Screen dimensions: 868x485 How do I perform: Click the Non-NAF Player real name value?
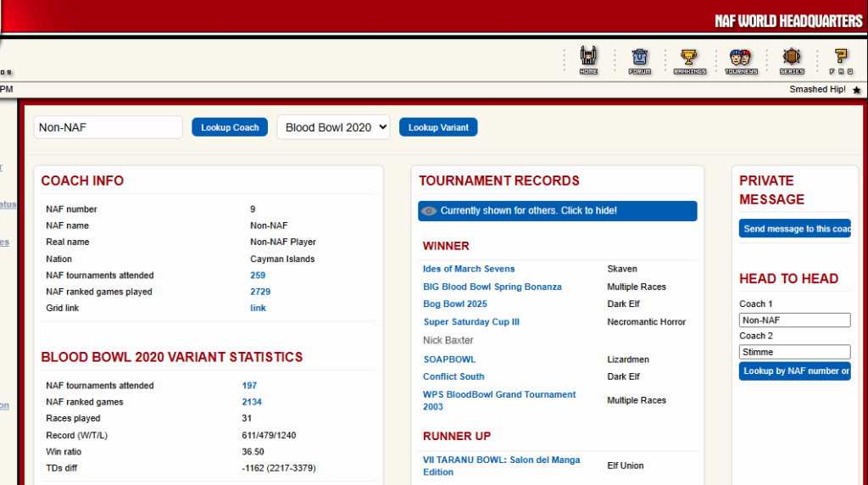(283, 242)
